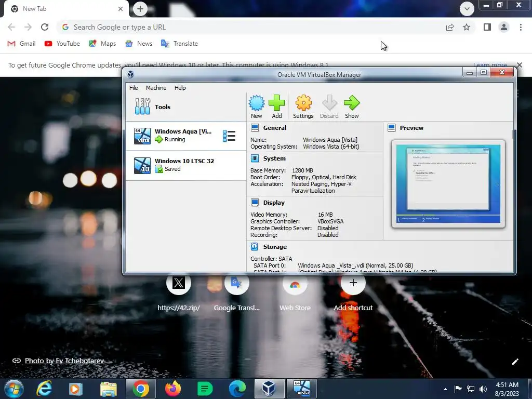Screen dimensions: 532x399
Task: Select Tools in VirtualBox sidebar
Action: point(186,107)
